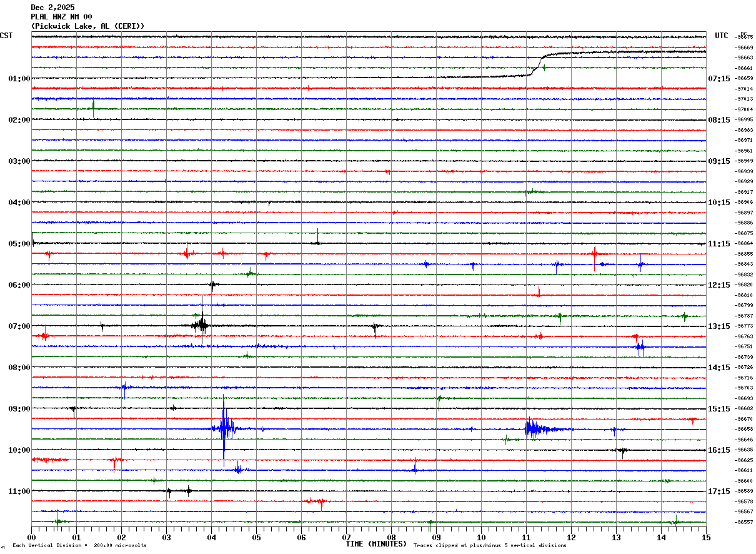This screenshot has width=756, height=554.
Task: Click the DC offset value "-96658"
Action: point(744,429)
